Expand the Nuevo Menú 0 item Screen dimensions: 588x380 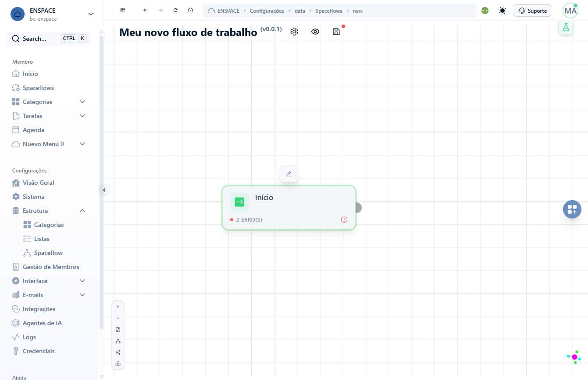49,144
